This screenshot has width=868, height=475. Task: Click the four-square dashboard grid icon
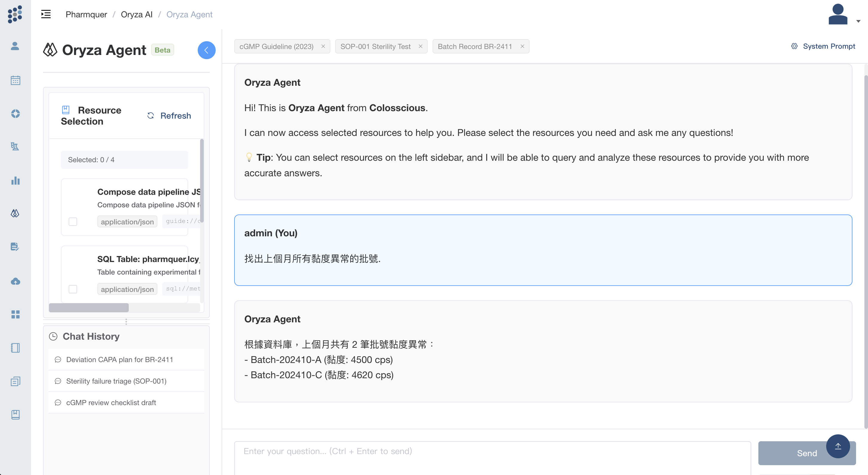point(15,314)
